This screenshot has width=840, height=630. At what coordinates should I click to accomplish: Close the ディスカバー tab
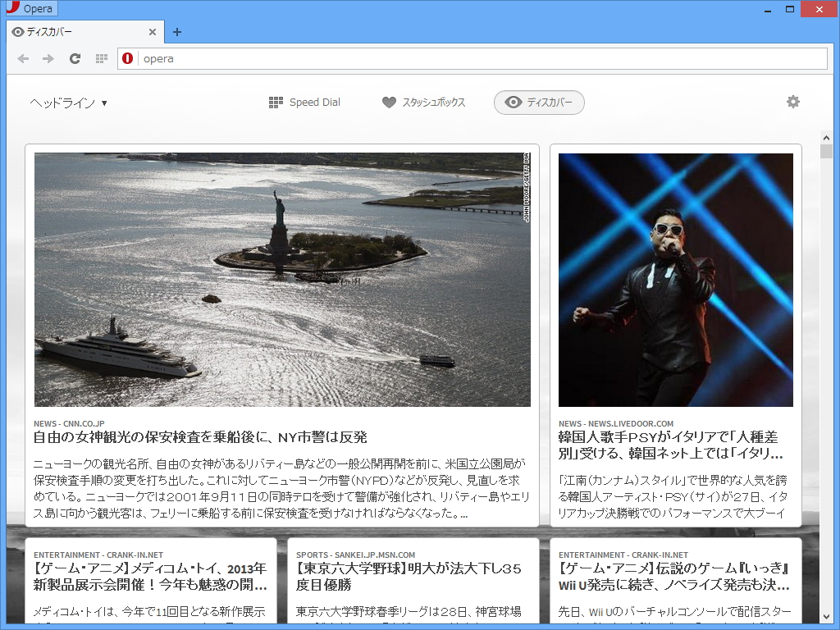152,32
